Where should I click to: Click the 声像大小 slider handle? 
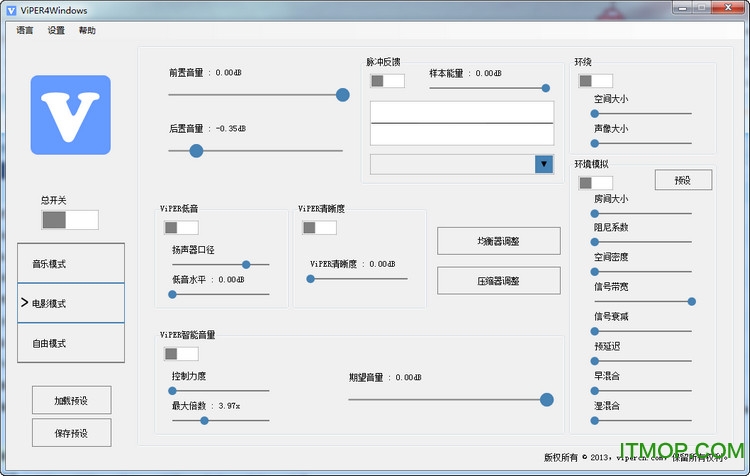pyautogui.click(x=595, y=143)
